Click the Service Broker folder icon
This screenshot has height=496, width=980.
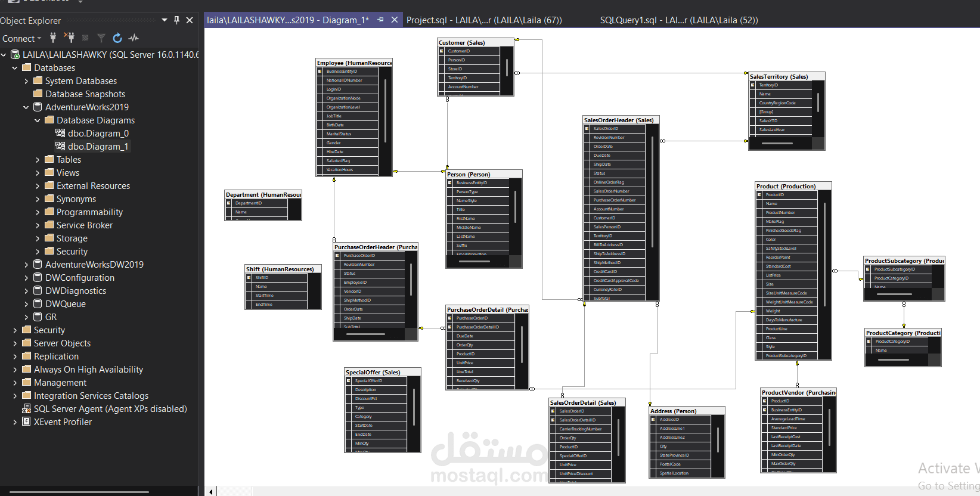(x=49, y=225)
